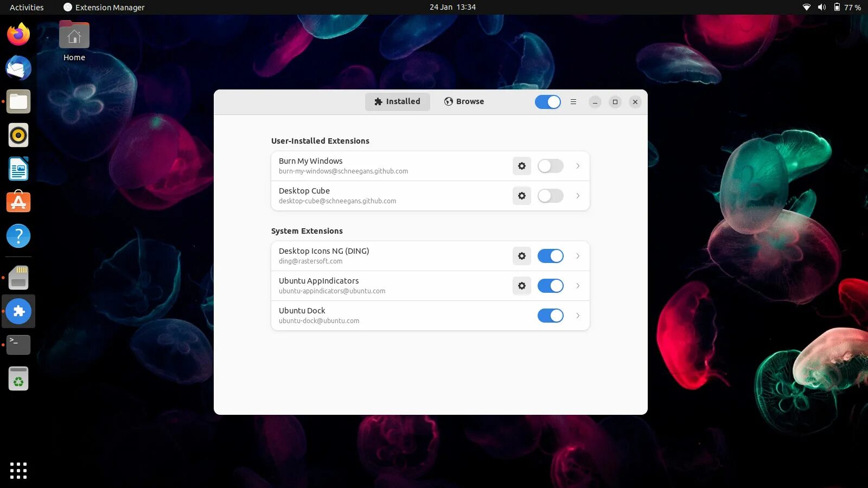868x488 pixels.
Task: Enable the Desktop Cube extension
Action: (x=551, y=196)
